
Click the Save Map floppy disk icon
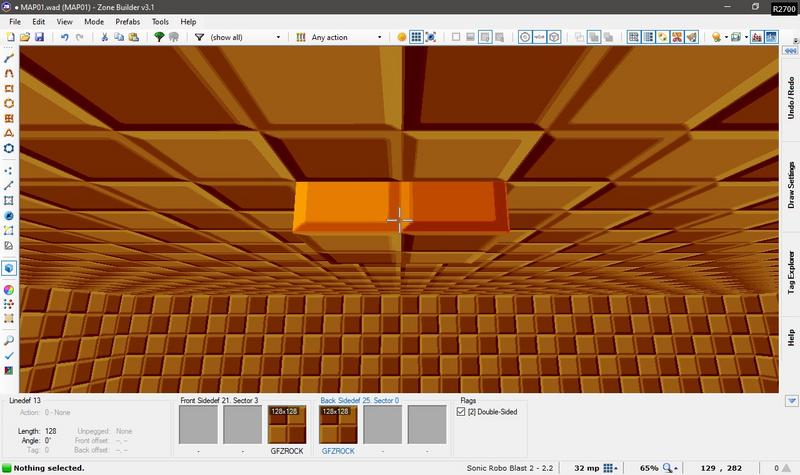[x=39, y=37]
